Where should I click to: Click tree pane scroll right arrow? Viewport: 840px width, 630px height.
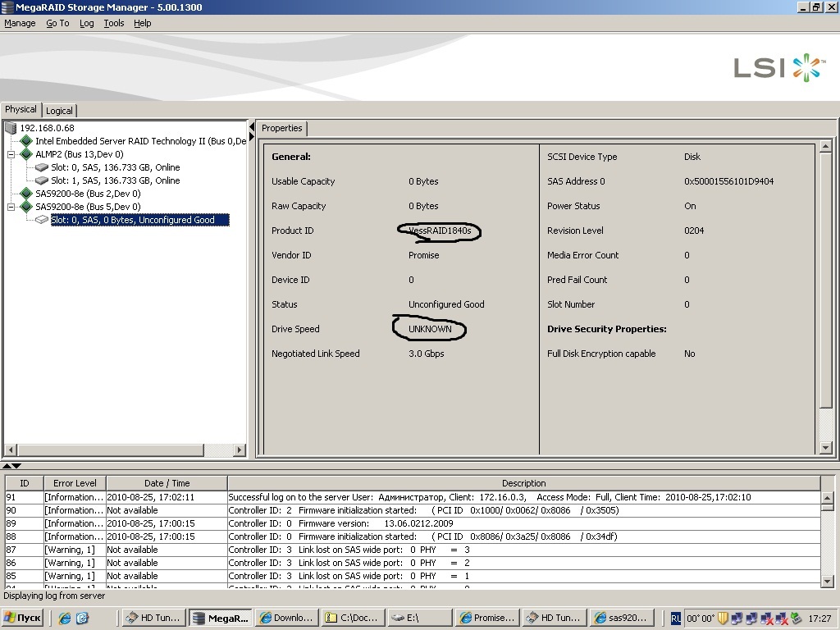coord(240,450)
